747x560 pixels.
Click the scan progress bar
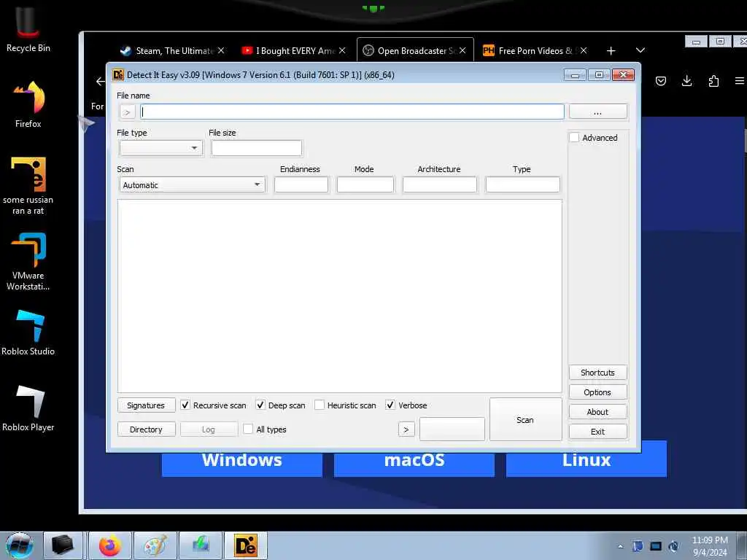(x=452, y=429)
